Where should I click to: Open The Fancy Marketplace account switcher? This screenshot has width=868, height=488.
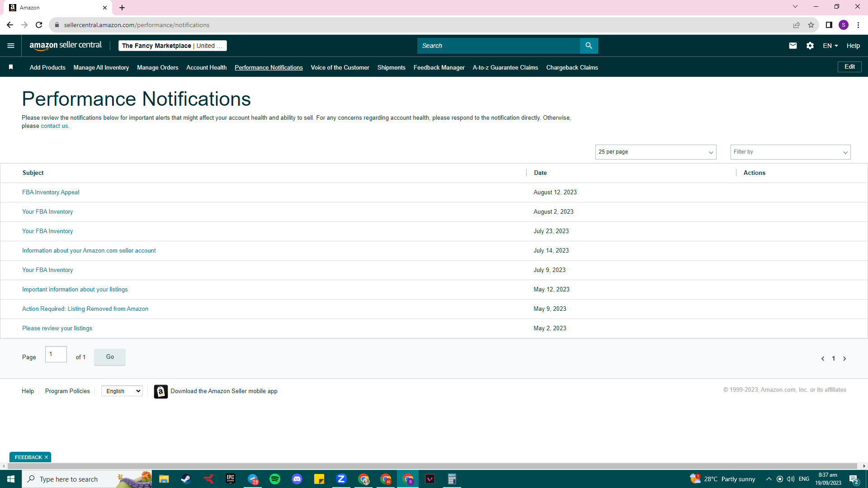tap(173, 46)
